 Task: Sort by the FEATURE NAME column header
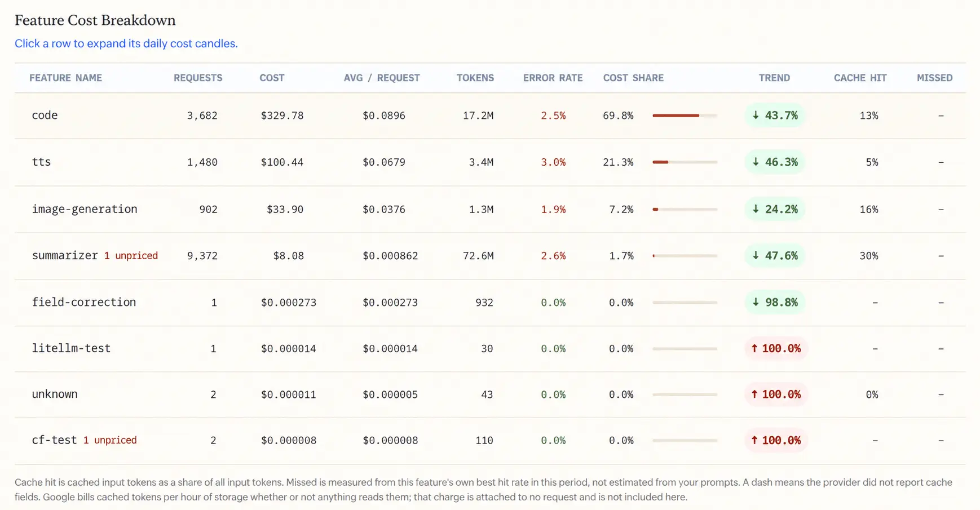(65, 78)
